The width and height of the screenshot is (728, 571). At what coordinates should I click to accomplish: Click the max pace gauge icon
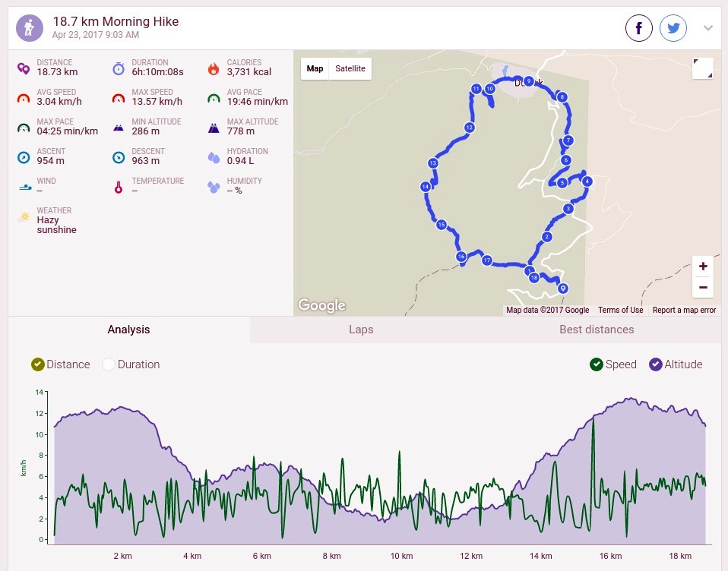click(24, 128)
